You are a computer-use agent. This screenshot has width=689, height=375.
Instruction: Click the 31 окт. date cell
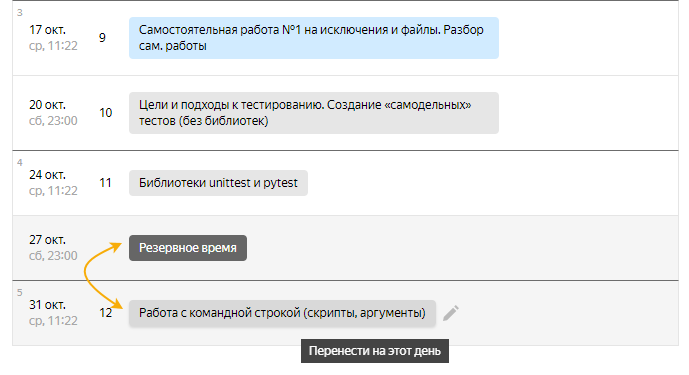click(x=53, y=313)
